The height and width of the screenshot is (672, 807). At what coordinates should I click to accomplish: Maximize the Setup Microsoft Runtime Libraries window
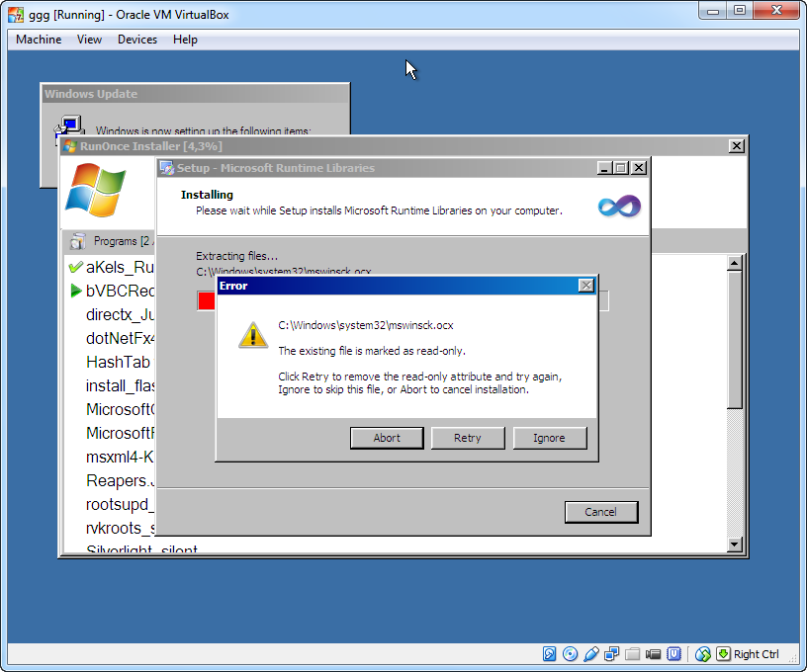[621, 168]
